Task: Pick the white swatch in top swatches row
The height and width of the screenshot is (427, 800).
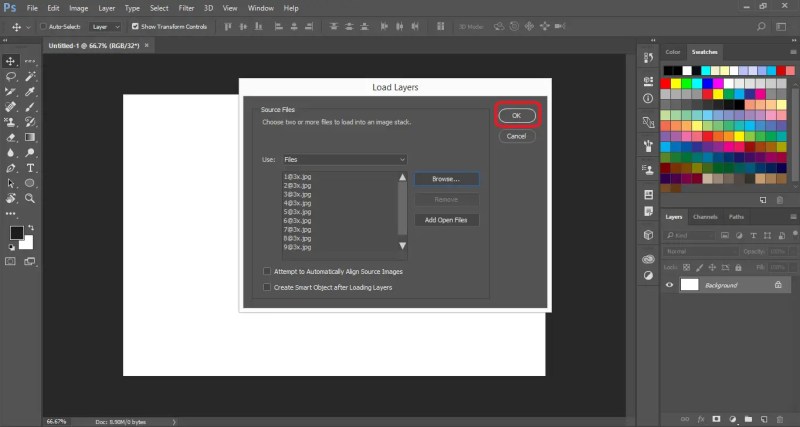Action: coord(687,70)
